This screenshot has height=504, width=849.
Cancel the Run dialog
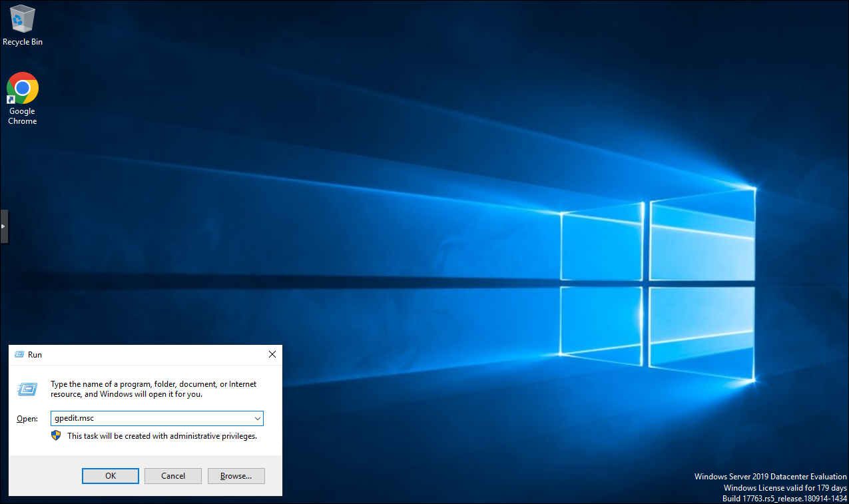pos(173,476)
